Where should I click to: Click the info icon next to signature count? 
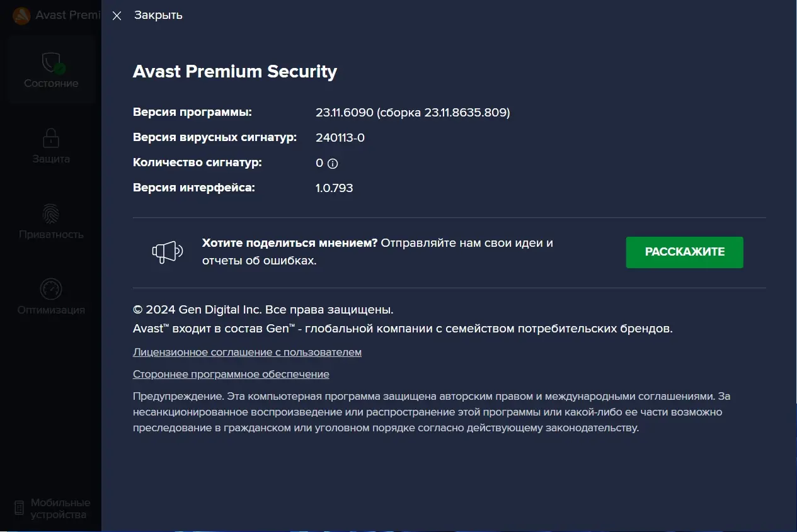pyautogui.click(x=332, y=163)
